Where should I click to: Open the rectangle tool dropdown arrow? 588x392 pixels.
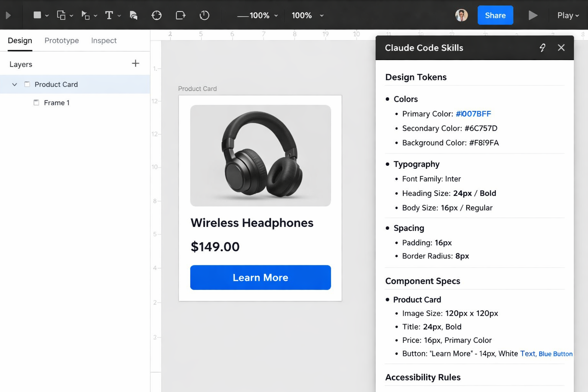[47, 16]
